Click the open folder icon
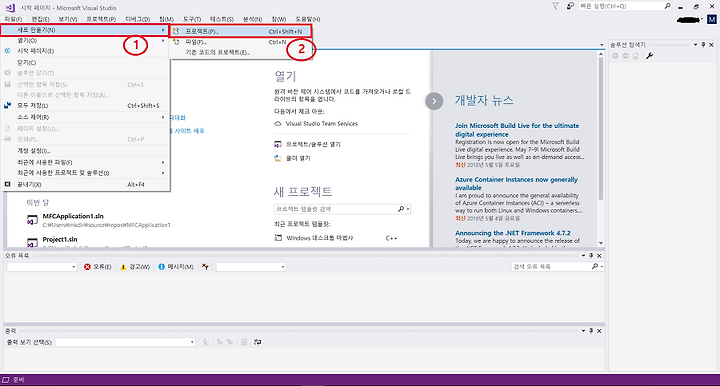This screenshot has width=720, height=386. click(277, 158)
